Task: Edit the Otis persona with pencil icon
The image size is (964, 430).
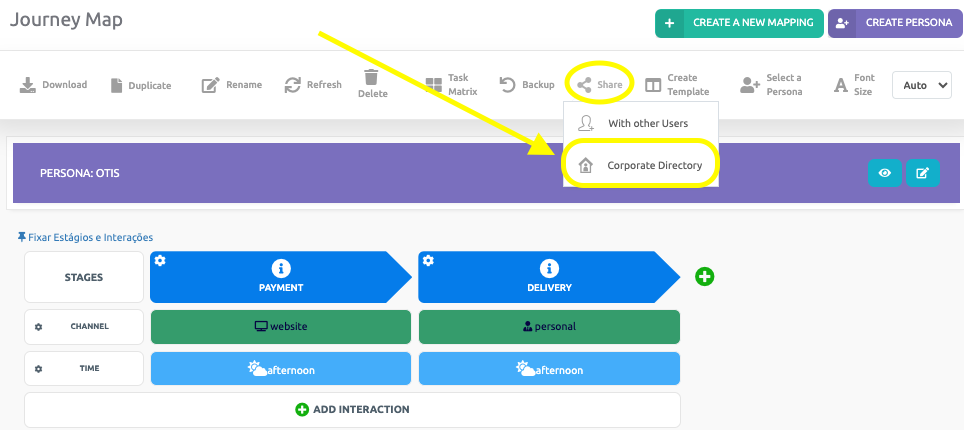Action: pos(922,173)
